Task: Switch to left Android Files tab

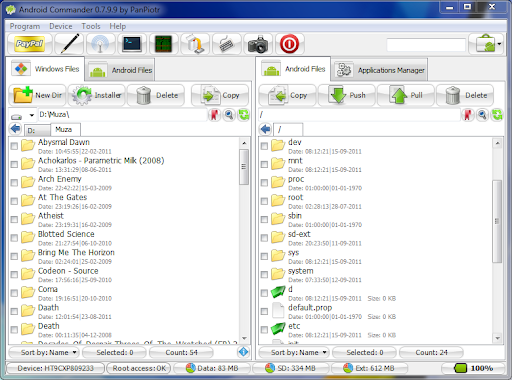Action: 121,70
